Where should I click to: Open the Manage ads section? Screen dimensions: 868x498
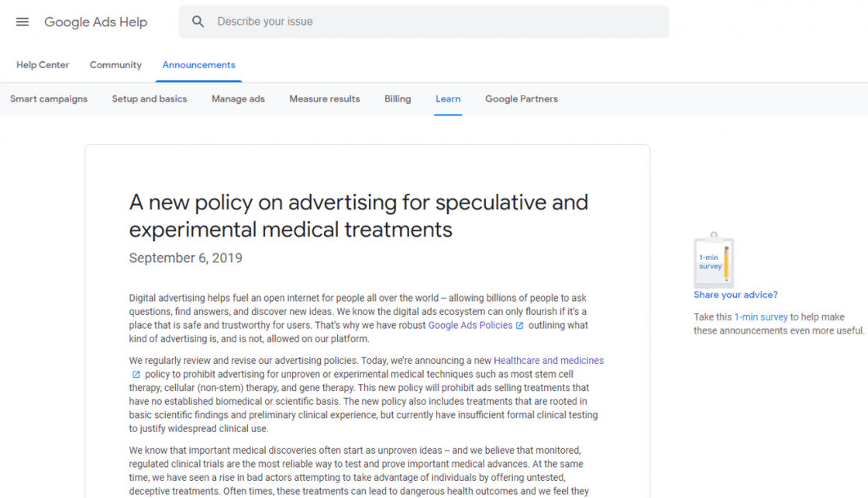pyautogui.click(x=238, y=99)
